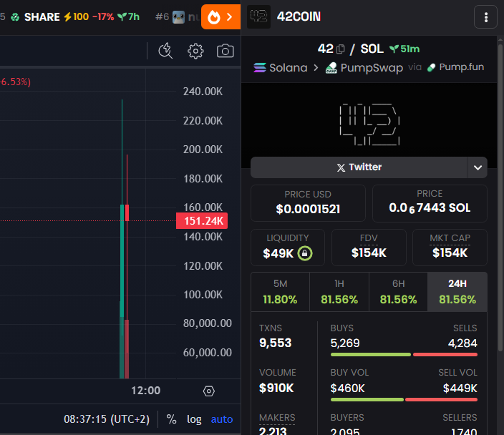
Task: Click the liquidity lock icon
Action: [x=305, y=253]
